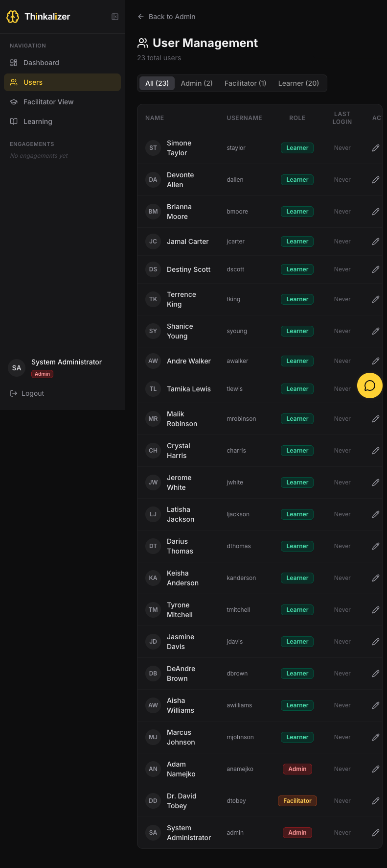Collapse the sidebar panel icon
This screenshot has width=387, height=868.
click(x=115, y=17)
